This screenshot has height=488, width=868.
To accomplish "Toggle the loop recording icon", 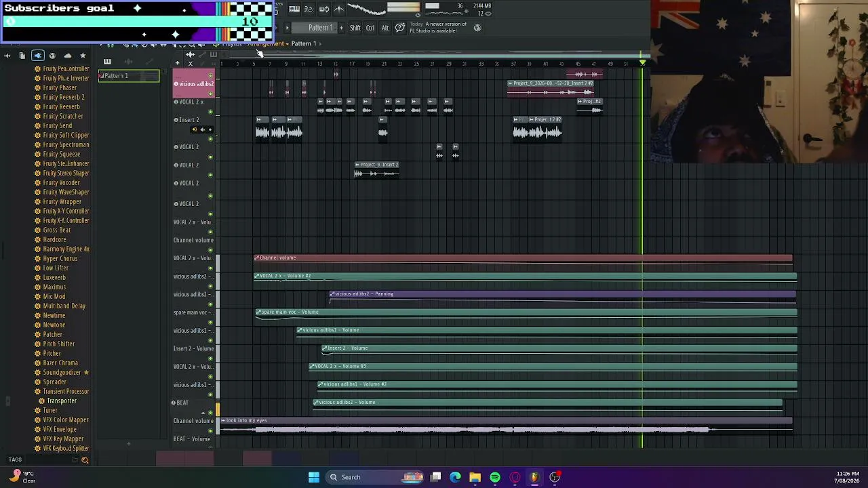I will [x=324, y=9].
